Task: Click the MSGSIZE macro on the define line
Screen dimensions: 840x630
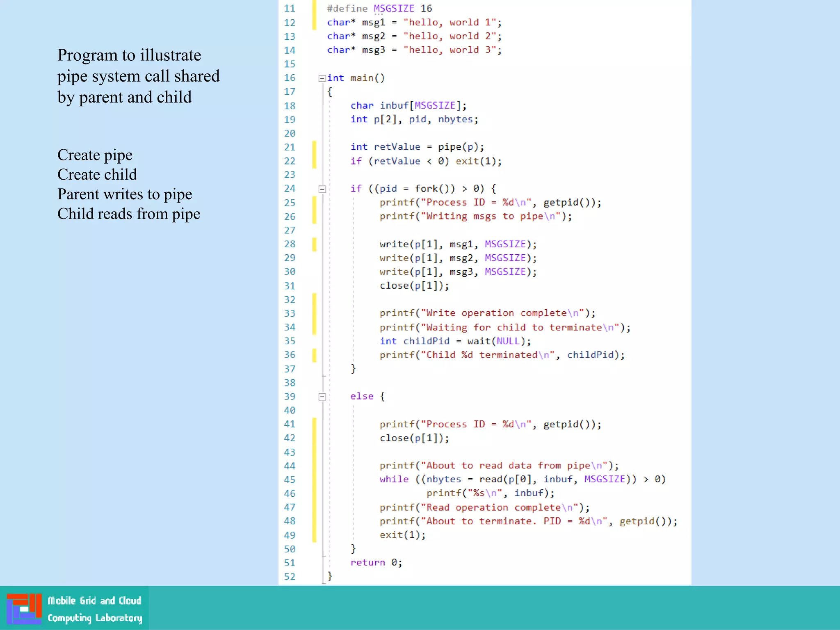Action: (x=394, y=9)
